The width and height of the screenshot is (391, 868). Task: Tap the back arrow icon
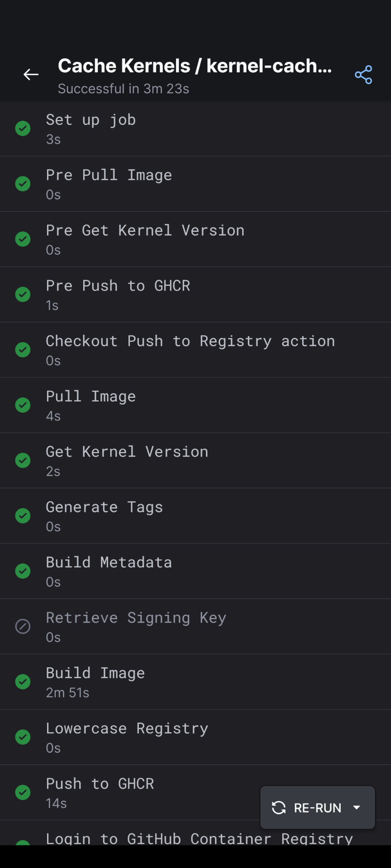[x=31, y=75]
